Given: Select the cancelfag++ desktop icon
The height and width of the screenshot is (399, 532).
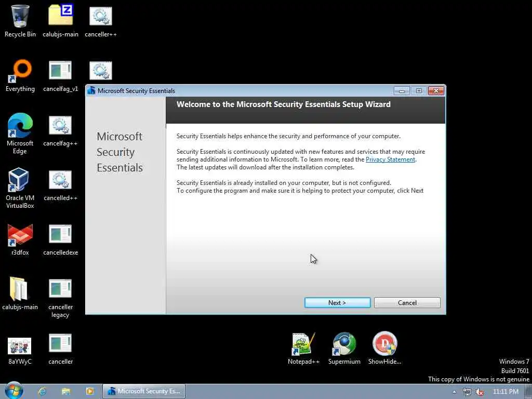Looking at the screenshot, I should click(60, 130).
